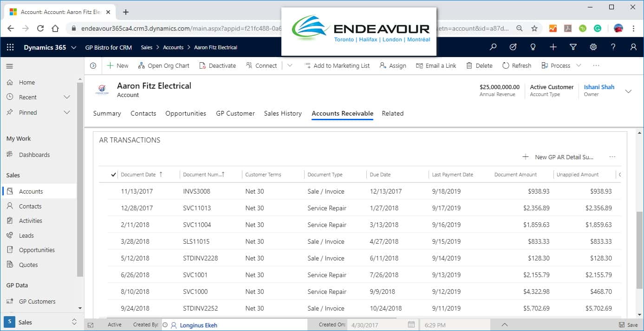Collapse the site map hamburger menu
The image size is (644, 331).
[10, 66]
